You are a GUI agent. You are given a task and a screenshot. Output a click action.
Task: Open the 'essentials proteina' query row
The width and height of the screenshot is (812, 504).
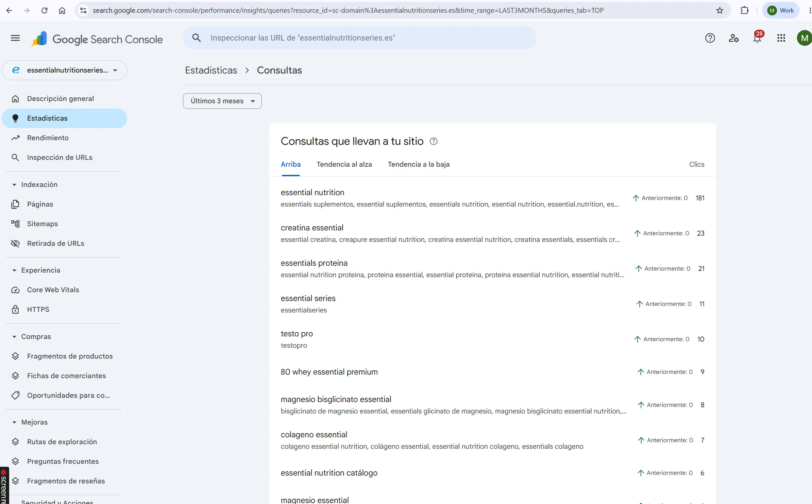click(492, 269)
